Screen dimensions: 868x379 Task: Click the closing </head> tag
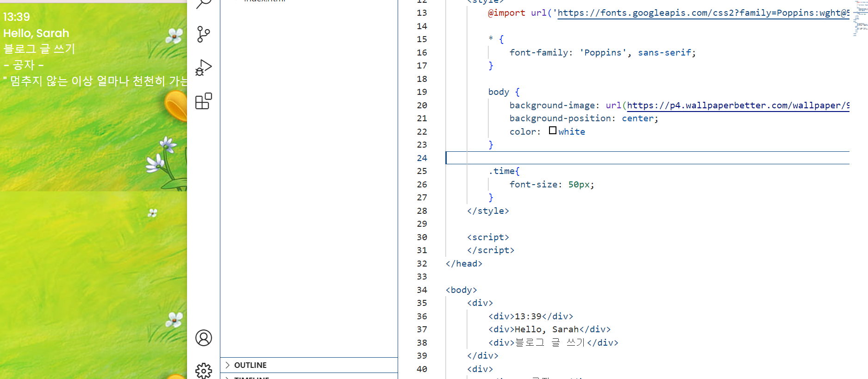[x=464, y=264]
